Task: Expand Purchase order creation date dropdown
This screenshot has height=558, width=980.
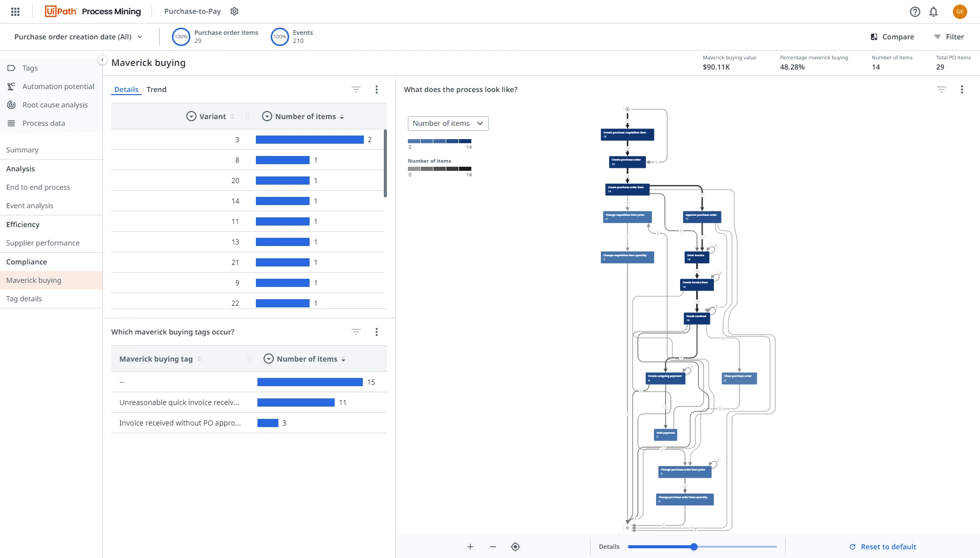Action: tap(78, 37)
